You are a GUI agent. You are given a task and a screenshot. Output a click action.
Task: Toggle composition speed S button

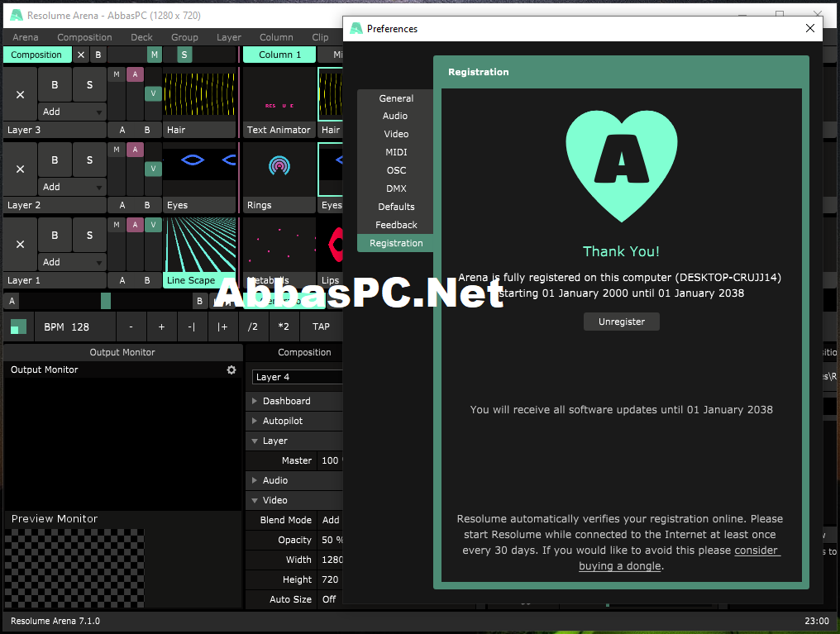tap(184, 55)
